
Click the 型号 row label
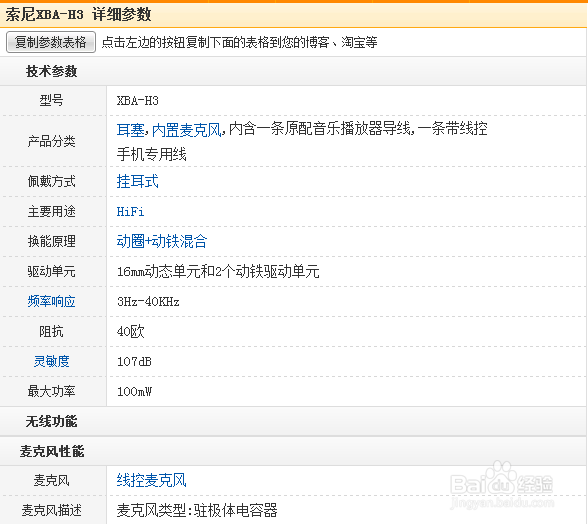click(x=51, y=100)
